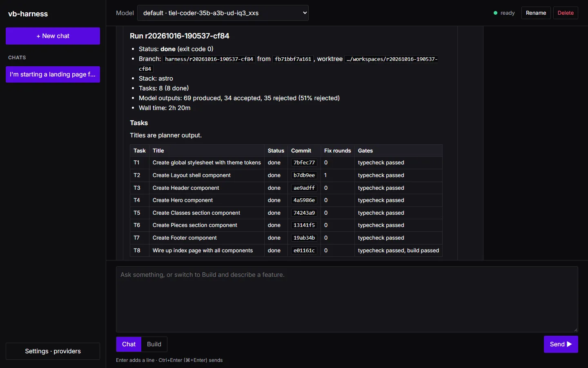588x368 pixels.
Task: Open Settings · providers
Action: coord(53,351)
